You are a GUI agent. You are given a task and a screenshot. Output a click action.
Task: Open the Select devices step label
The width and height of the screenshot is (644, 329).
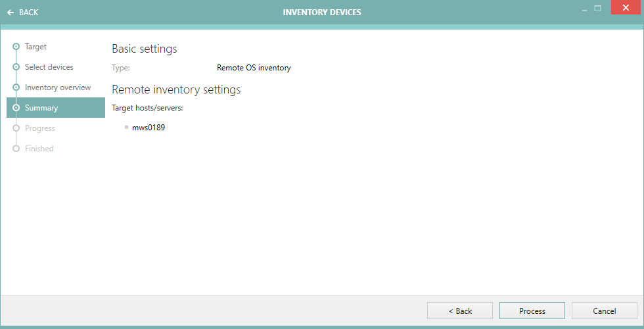coord(49,67)
